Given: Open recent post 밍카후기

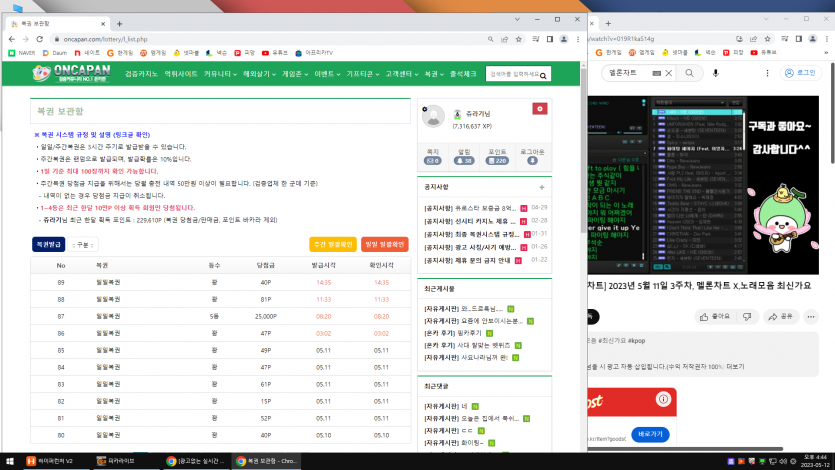Looking at the screenshot, I should click(x=453, y=333).
